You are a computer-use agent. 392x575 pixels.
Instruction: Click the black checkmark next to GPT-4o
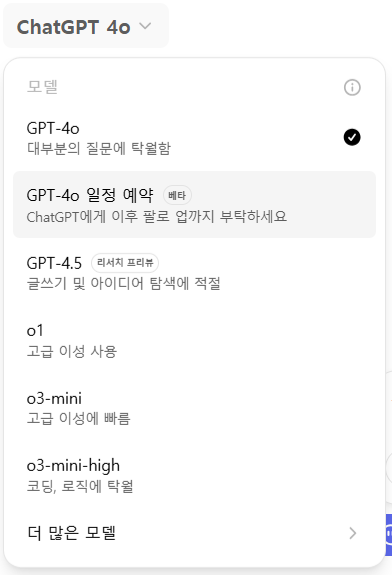click(352, 138)
